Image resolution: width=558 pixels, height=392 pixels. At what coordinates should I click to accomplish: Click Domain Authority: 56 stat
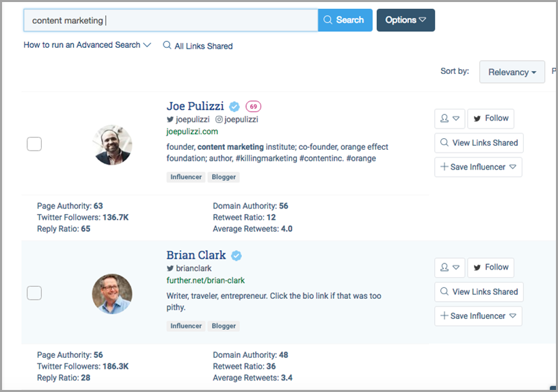(250, 206)
